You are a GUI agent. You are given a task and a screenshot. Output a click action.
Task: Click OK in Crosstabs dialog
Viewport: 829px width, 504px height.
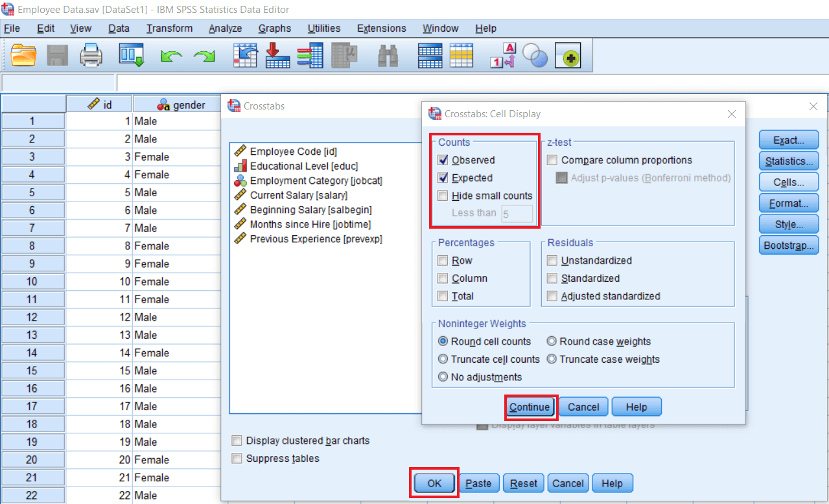(434, 483)
